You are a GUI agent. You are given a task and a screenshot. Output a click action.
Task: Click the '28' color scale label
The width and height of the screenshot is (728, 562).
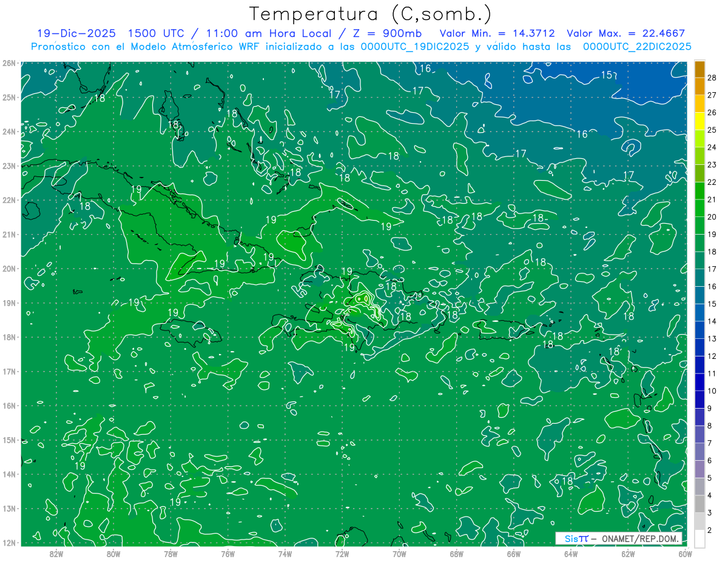tap(712, 78)
